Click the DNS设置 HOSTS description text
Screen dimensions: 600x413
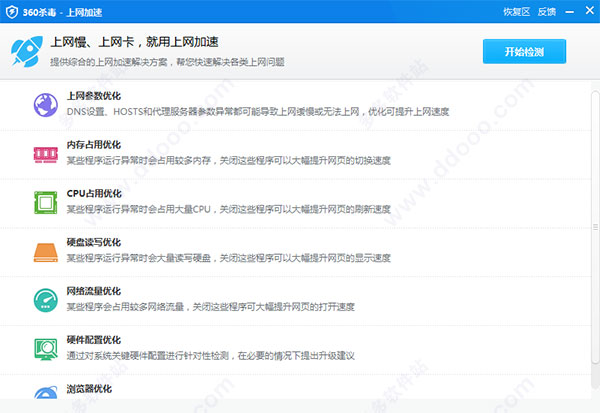(258, 112)
